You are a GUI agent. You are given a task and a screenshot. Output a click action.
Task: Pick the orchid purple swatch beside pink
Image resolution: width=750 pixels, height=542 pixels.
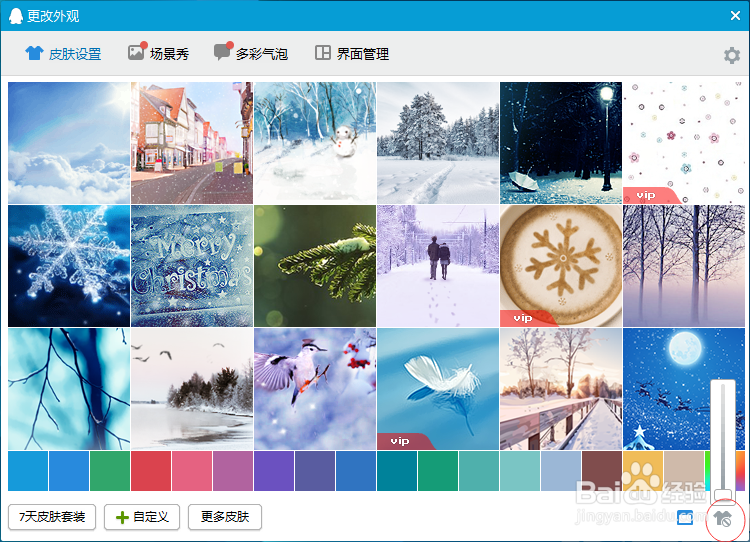(233, 471)
